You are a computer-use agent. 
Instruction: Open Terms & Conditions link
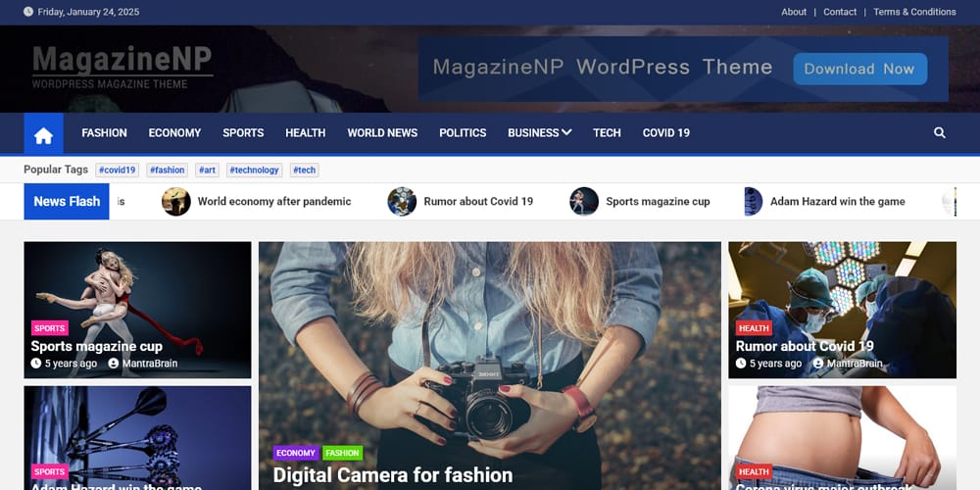coord(914,12)
